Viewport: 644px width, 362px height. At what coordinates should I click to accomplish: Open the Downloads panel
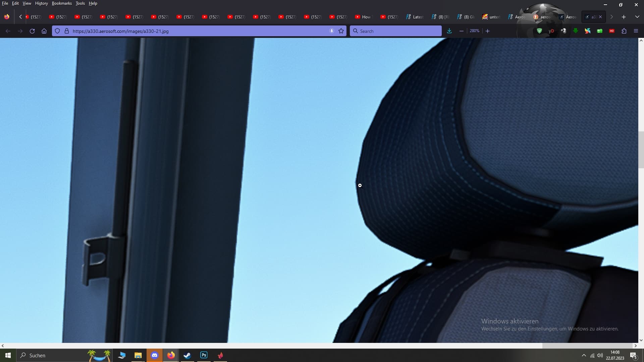[x=449, y=31]
